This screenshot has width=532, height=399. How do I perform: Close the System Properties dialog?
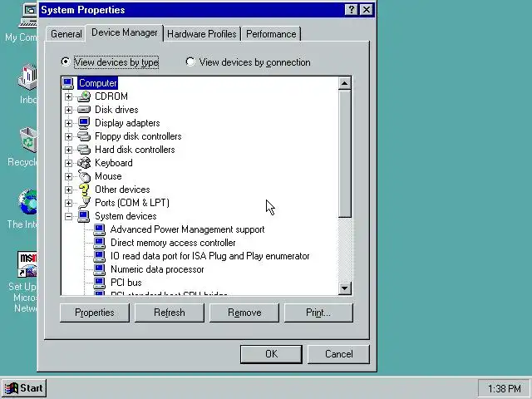[367, 10]
